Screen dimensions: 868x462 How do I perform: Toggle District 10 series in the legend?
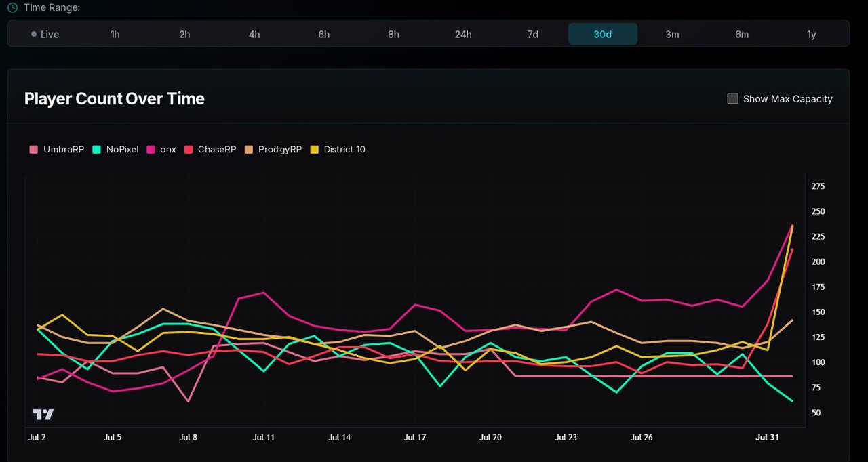tap(338, 149)
